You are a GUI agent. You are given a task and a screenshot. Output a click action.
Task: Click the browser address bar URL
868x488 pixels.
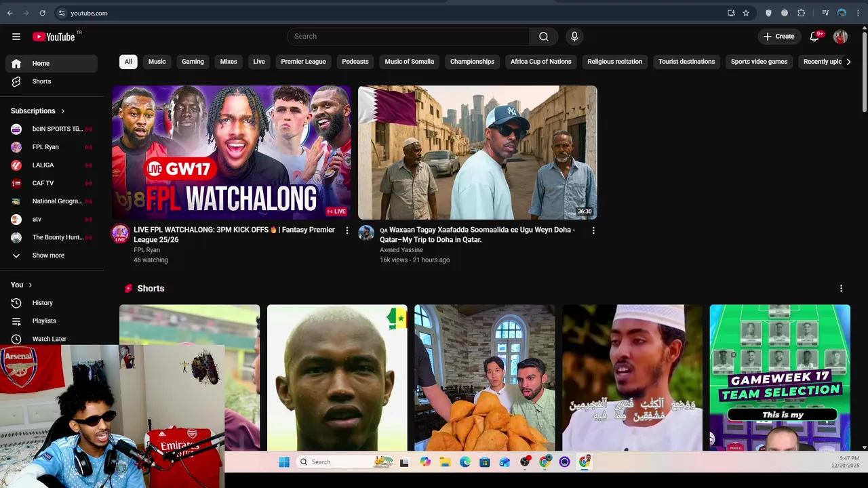[89, 13]
